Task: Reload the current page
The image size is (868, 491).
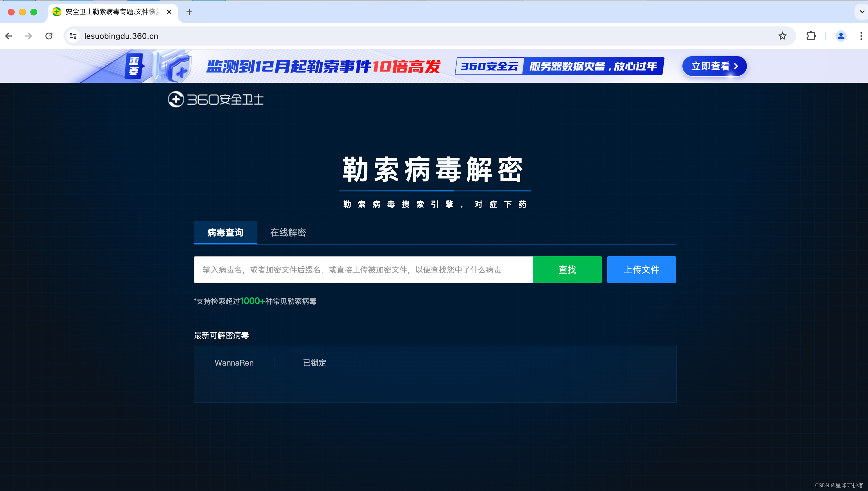Action: [49, 36]
